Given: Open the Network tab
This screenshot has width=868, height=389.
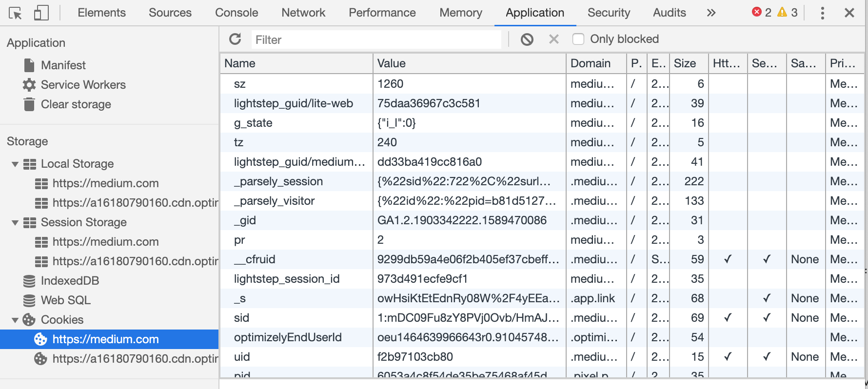Looking at the screenshot, I should coord(303,13).
